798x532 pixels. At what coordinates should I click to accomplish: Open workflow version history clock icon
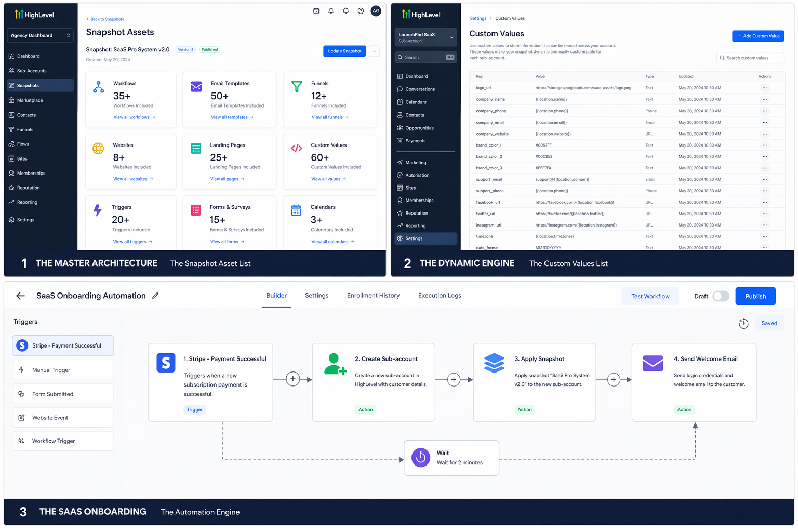coord(743,324)
